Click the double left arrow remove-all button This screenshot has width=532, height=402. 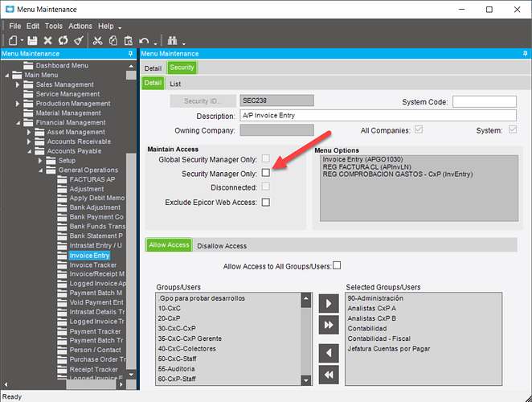coord(329,375)
